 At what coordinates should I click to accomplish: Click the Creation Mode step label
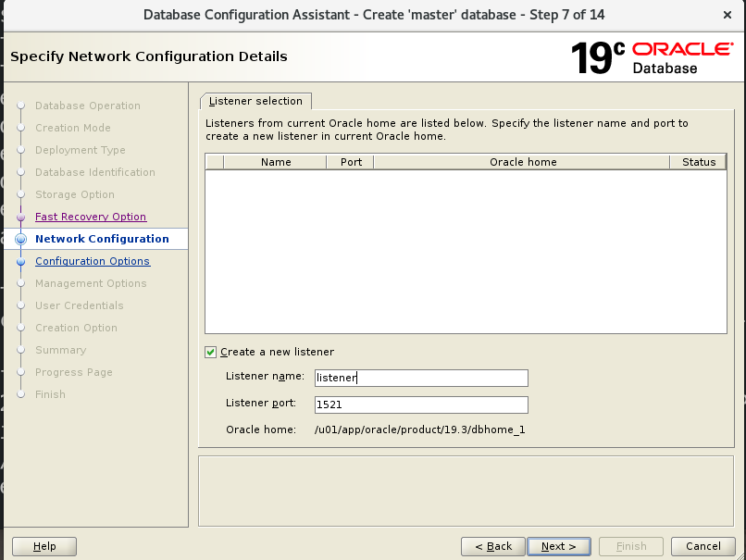click(73, 128)
